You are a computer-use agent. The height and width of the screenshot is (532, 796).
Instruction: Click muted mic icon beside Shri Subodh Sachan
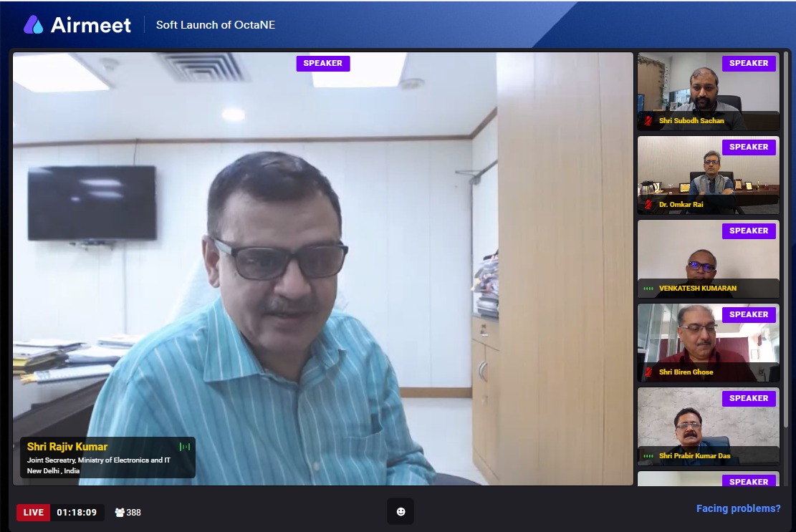pos(648,121)
